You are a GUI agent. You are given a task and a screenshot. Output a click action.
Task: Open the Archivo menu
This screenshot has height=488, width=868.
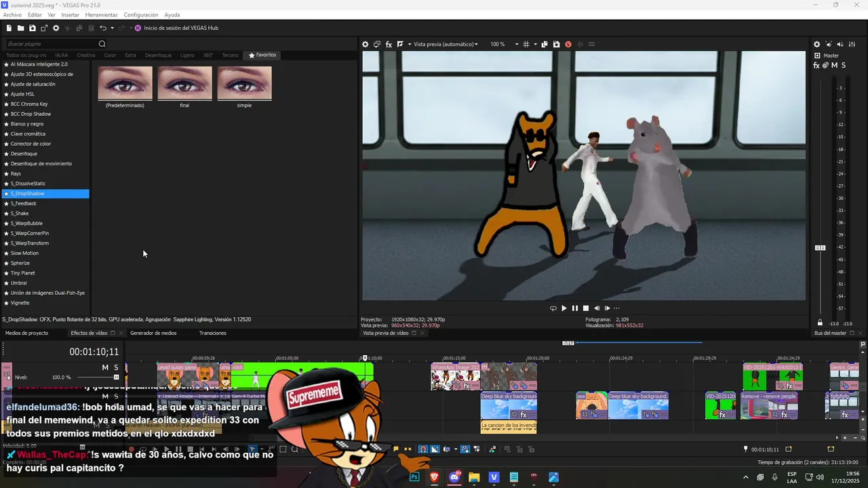tap(12, 15)
